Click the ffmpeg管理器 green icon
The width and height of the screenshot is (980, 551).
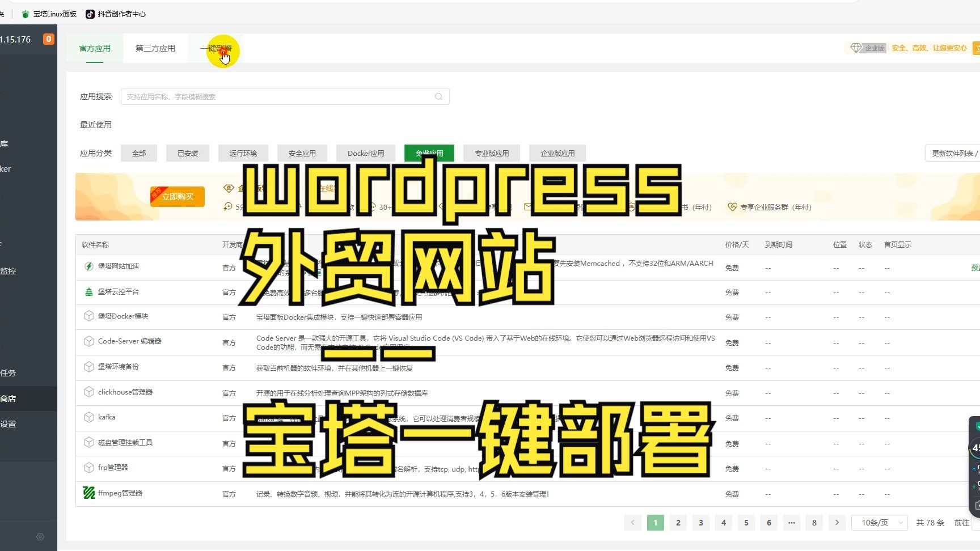click(89, 493)
